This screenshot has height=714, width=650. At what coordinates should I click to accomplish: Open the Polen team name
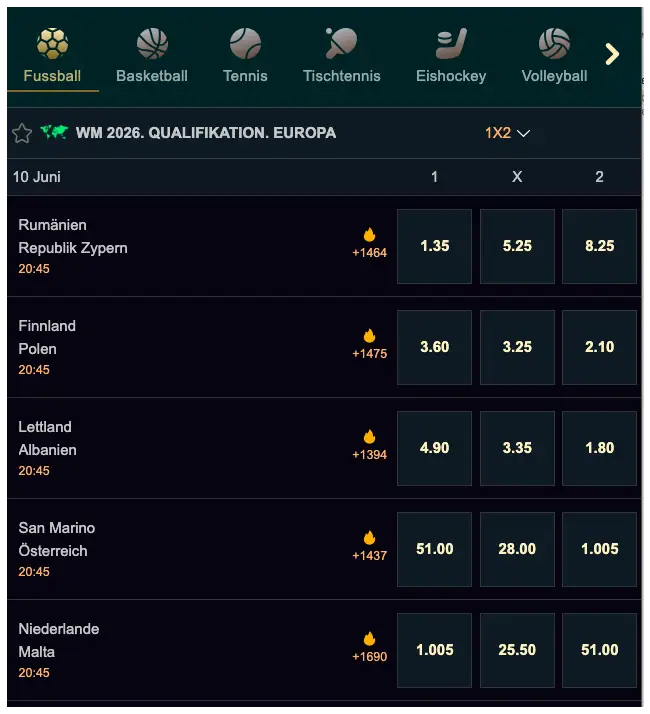coord(37,349)
